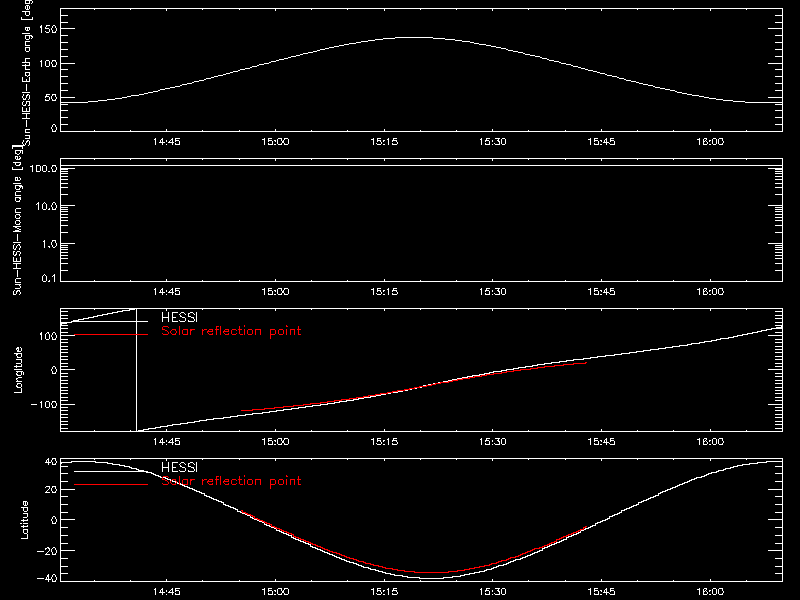800x600 pixels.
Task: Click the red Solar reflection point label in Latitude plot
Action: (231, 481)
